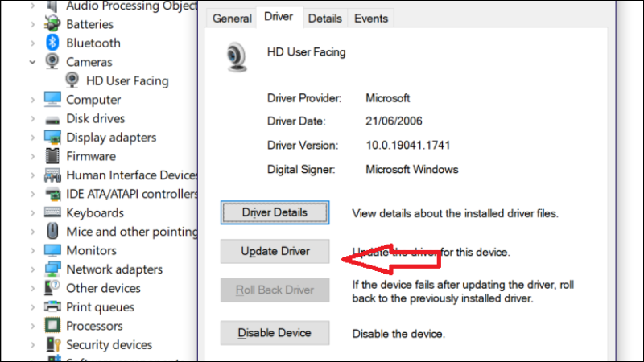Click the HD User Facing dialog title text
This screenshot has height=362, width=644.
tap(307, 52)
